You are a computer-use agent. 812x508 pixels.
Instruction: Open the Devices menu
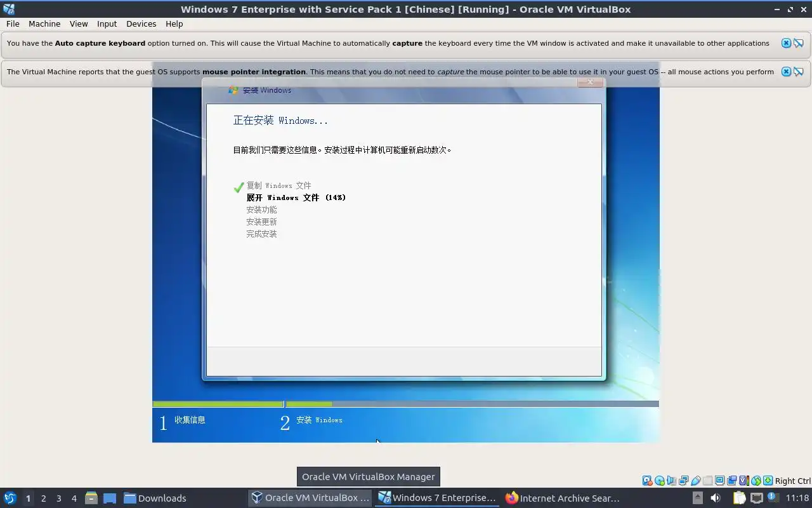pyautogui.click(x=141, y=23)
